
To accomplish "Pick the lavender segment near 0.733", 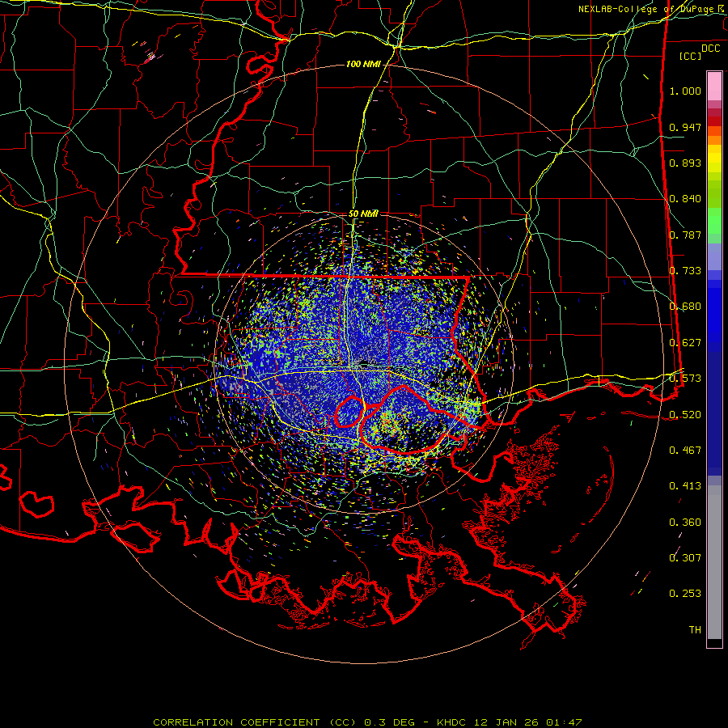I will pyautogui.click(x=714, y=257).
